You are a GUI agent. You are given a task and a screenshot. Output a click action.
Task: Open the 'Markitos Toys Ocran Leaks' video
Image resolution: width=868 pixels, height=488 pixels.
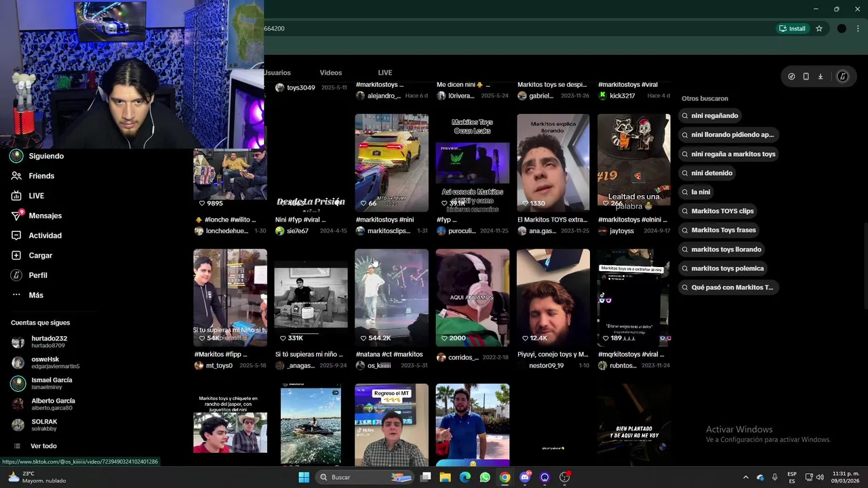point(472,163)
